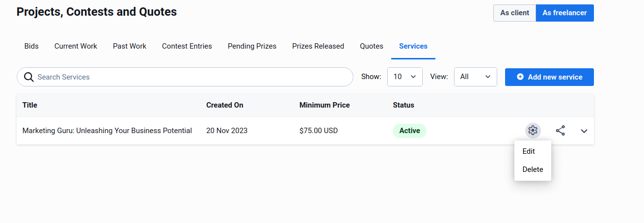Open the Contest Entries tab
Screen dimensions: 644x223
187,46
